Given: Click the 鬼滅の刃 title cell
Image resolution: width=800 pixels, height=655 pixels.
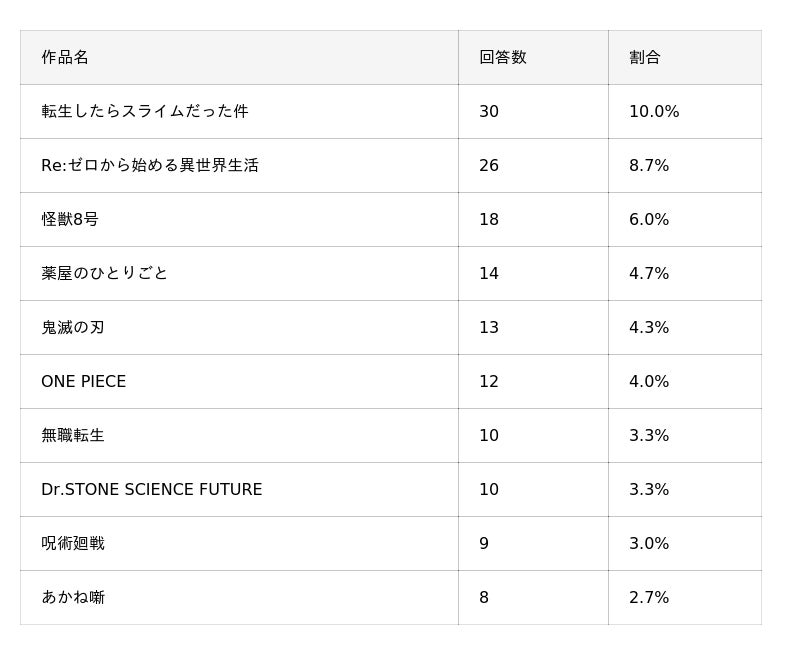Looking at the screenshot, I should pyautogui.click(x=73, y=327).
